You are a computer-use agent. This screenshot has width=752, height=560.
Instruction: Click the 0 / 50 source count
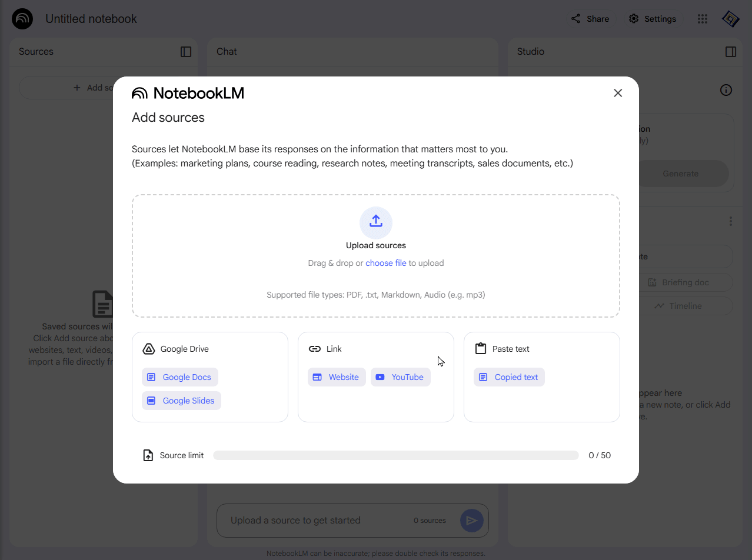(x=600, y=455)
